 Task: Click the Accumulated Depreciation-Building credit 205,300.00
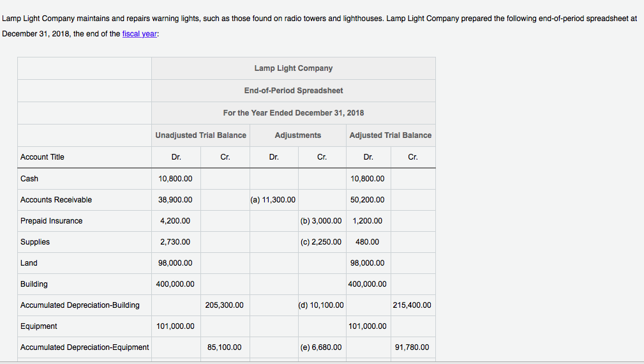click(224, 305)
